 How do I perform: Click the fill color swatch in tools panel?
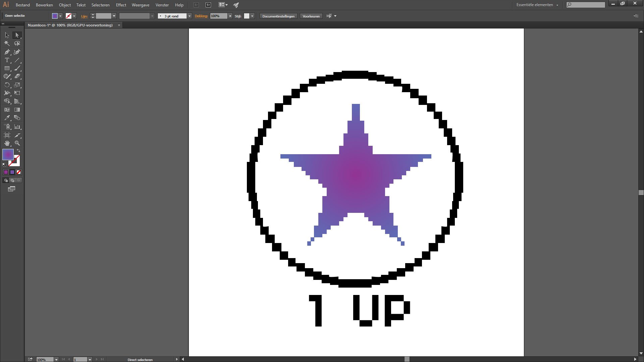[7, 155]
